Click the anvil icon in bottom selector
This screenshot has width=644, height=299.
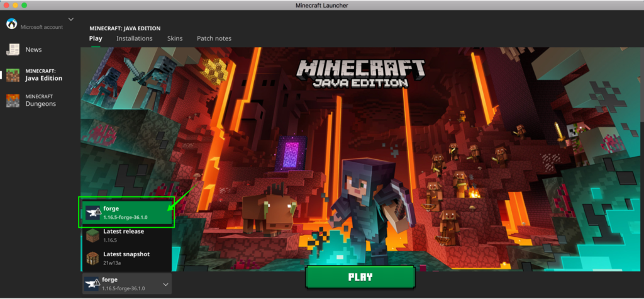[92, 283]
